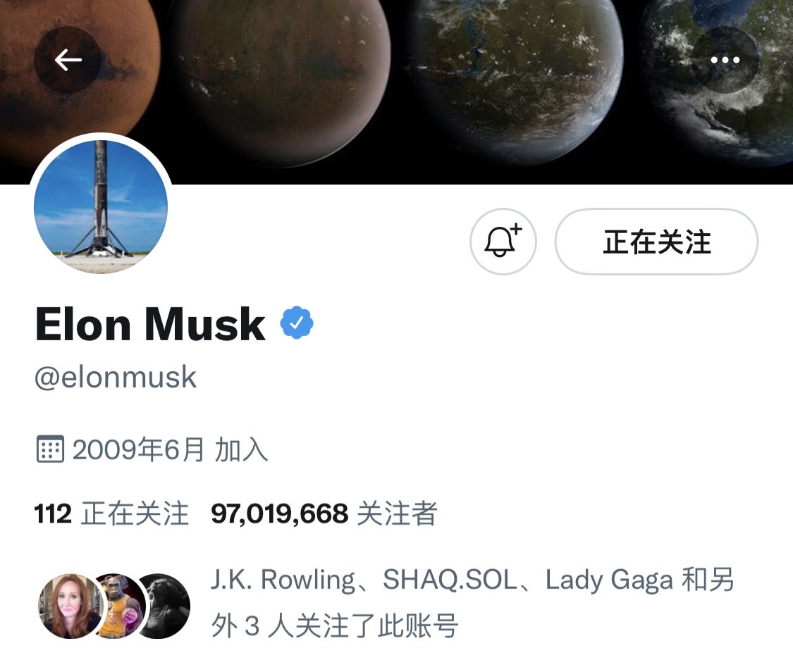Toggle the 正在关注 following button
The image size is (793, 672).
coord(656,241)
